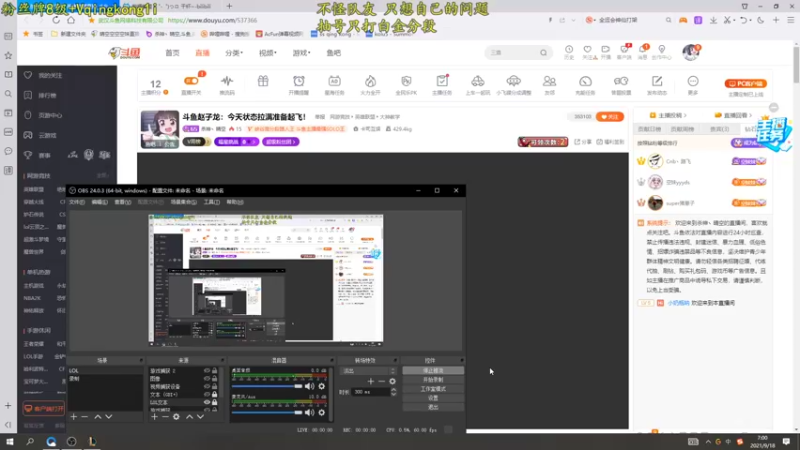Viewport: 800px width, 450px height.
Task: Click the browser home button
Action: (x=71, y=20)
